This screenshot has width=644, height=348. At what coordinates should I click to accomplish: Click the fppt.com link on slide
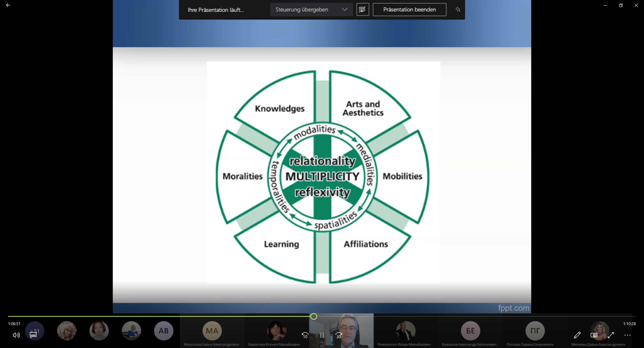click(514, 308)
